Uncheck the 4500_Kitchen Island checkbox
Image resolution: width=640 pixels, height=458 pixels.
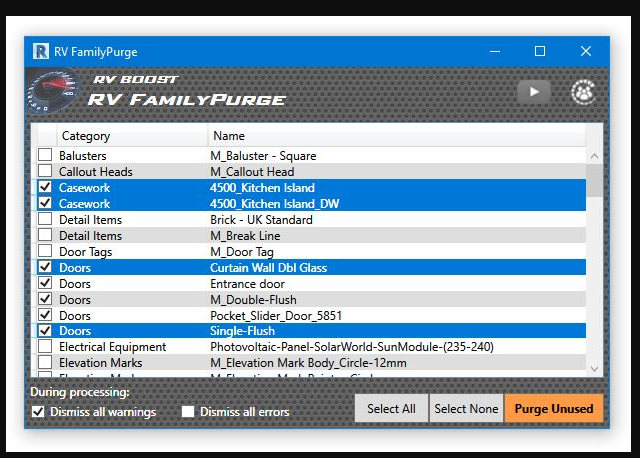45,187
